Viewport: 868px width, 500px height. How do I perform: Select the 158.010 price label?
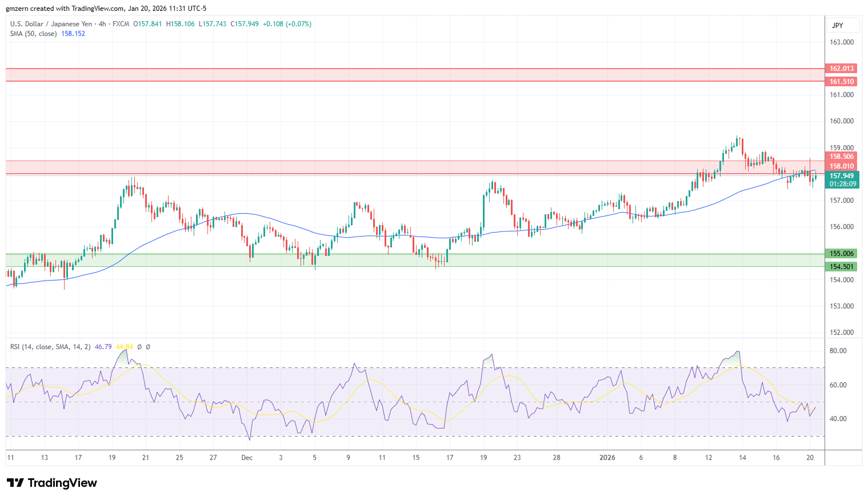pos(842,166)
